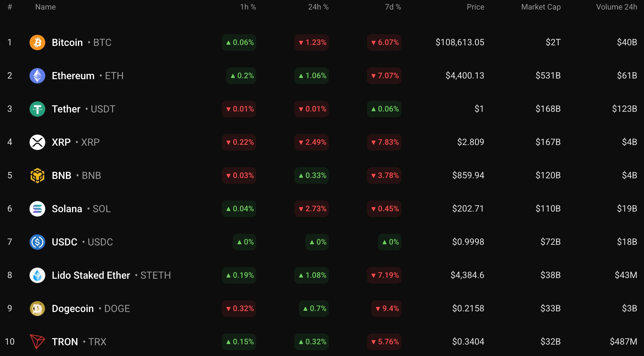The image size is (644, 356).
Task: Sort by the Price column header
Action: [475, 7]
